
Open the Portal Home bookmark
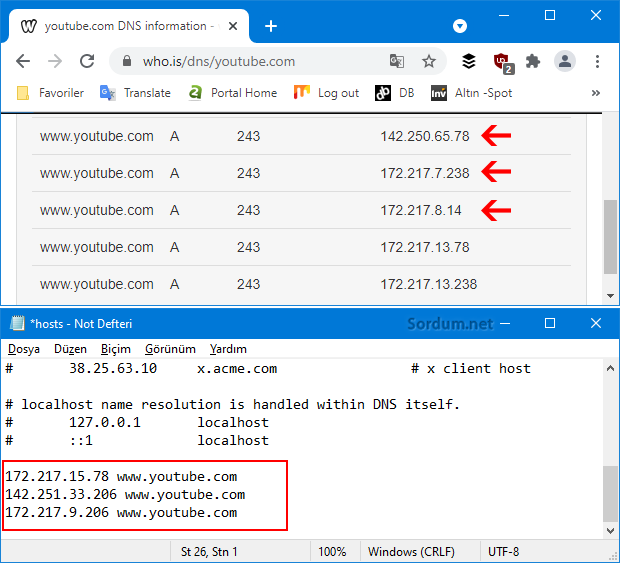click(x=232, y=93)
